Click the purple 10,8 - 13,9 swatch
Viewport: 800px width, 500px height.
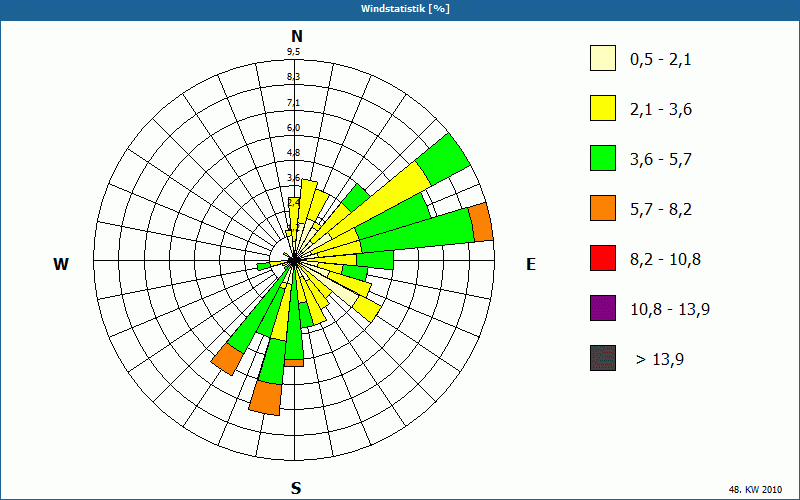603,308
